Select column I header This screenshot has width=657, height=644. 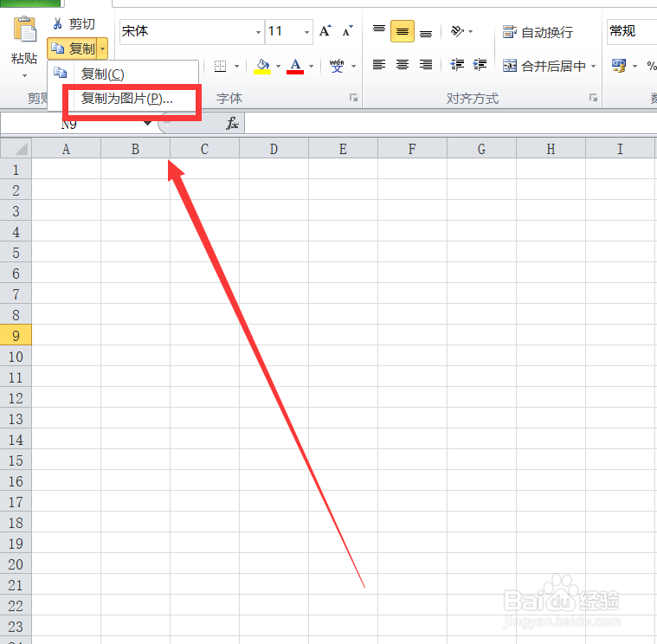pos(620,149)
